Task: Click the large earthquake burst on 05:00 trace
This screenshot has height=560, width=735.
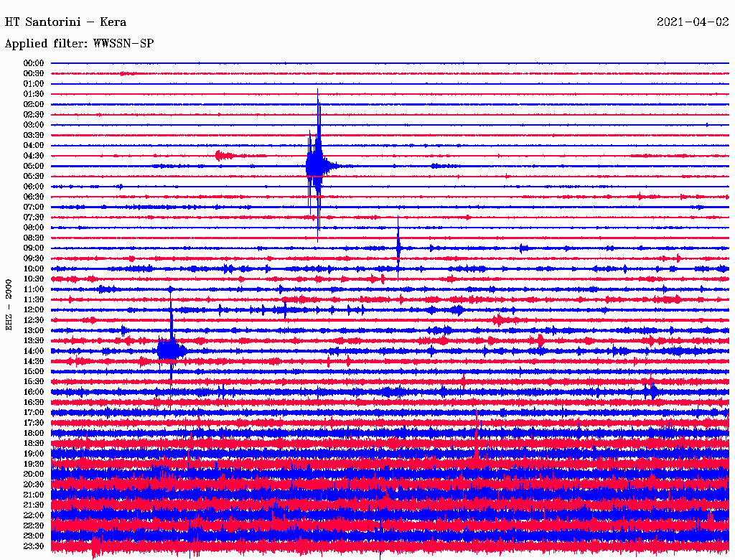Action: (x=317, y=166)
